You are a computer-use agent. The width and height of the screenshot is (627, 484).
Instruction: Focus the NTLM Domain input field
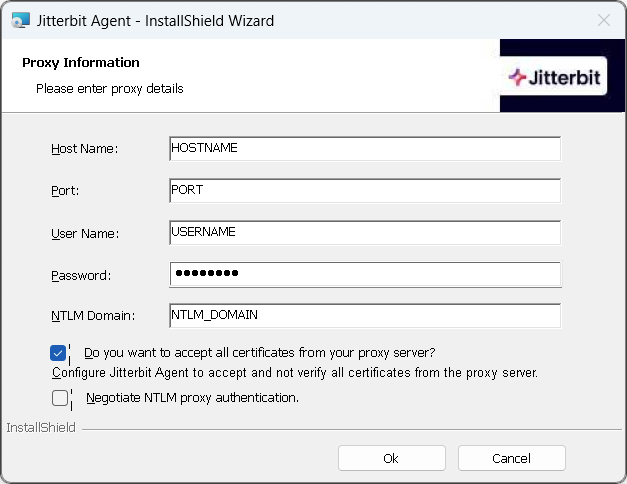coord(365,316)
